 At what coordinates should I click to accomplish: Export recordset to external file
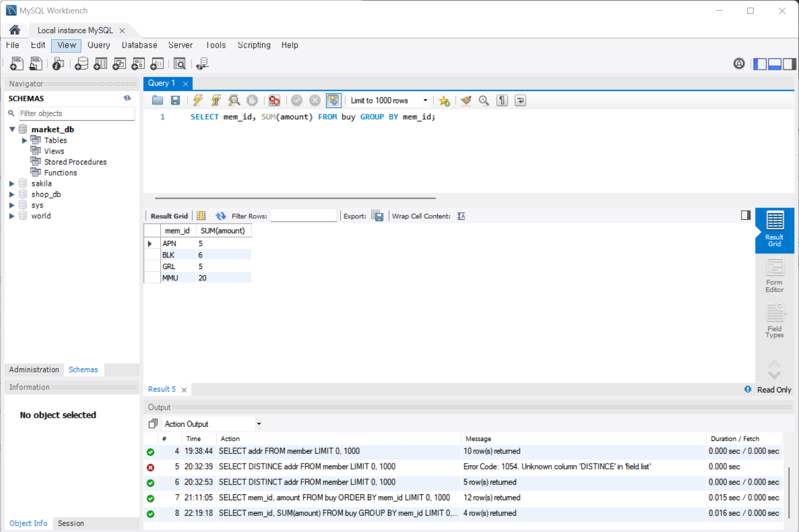tap(377, 216)
